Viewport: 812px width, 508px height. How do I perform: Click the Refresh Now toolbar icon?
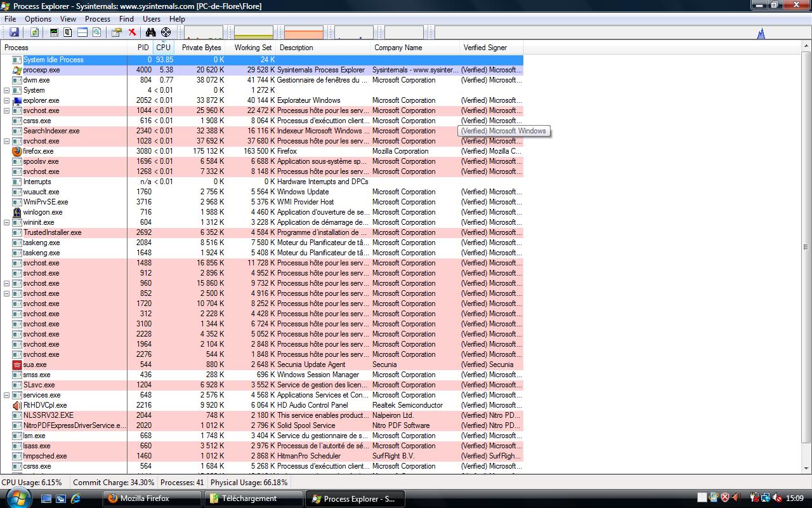(35, 32)
